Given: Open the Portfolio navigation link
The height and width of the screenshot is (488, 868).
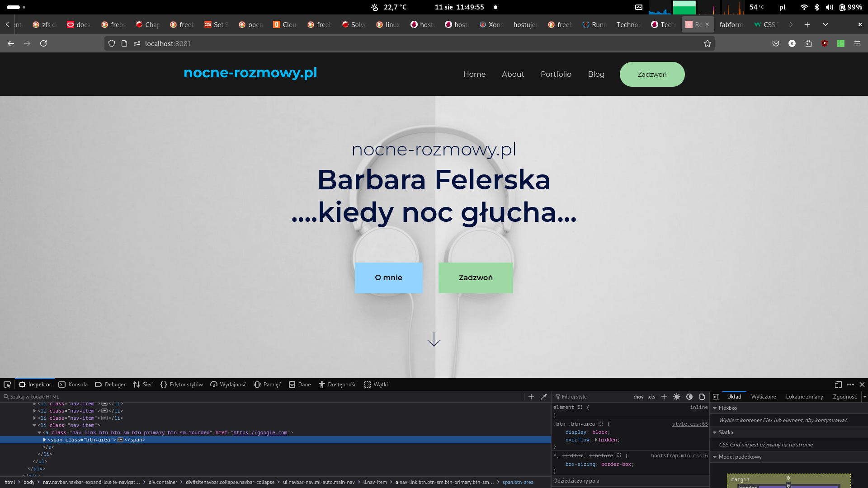Looking at the screenshot, I should 556,74.
